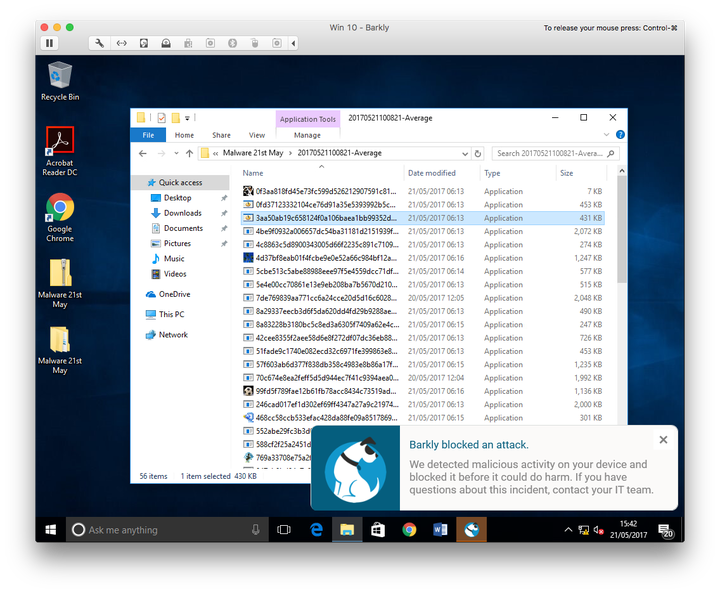Open recent locations dropdown arrow

(176, 153)
